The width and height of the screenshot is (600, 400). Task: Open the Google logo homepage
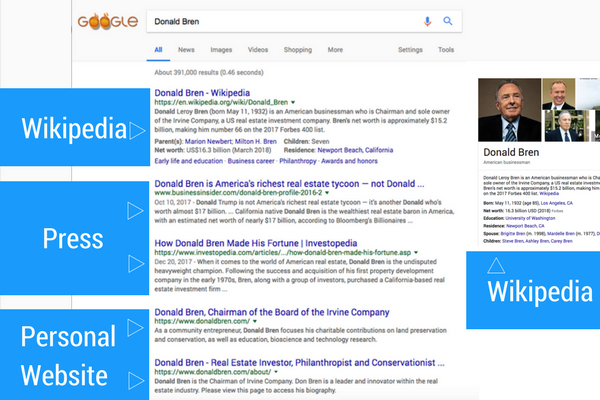click(x=108, y=21)
